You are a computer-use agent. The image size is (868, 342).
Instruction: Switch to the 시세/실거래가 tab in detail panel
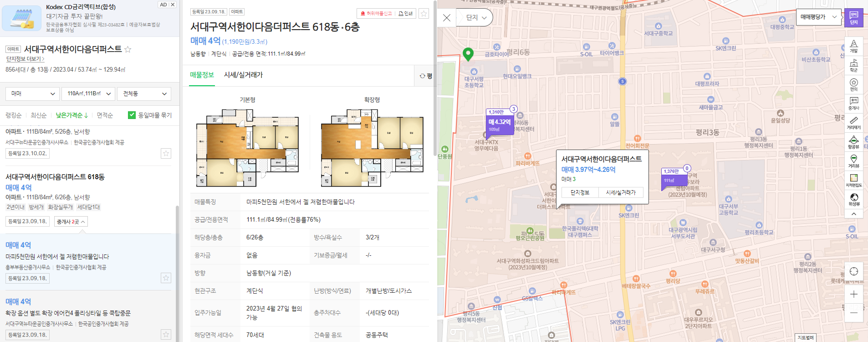pos(243,75)
